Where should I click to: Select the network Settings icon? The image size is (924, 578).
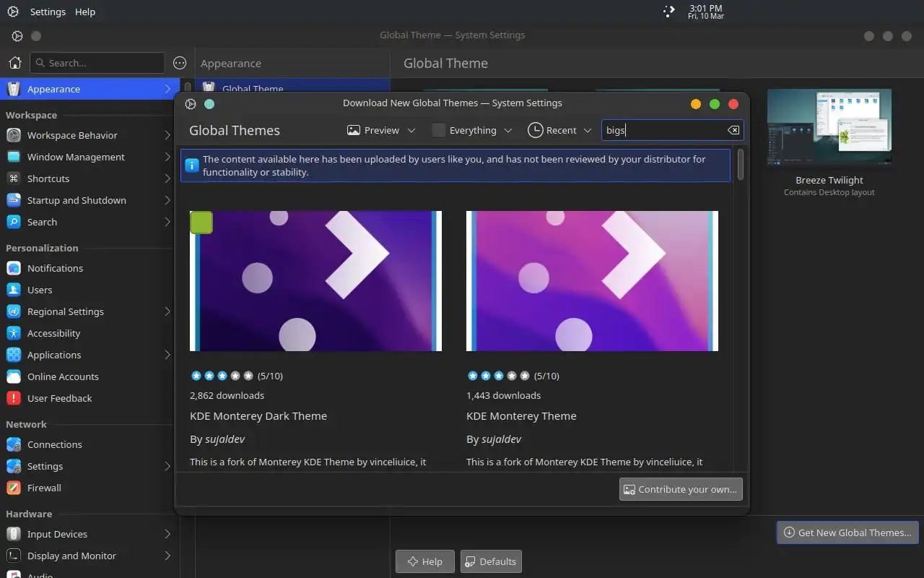(x=14, y=466)
